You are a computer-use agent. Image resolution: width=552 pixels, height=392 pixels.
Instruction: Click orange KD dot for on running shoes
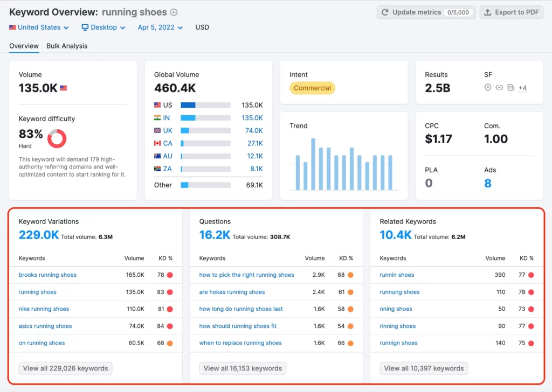170,343
